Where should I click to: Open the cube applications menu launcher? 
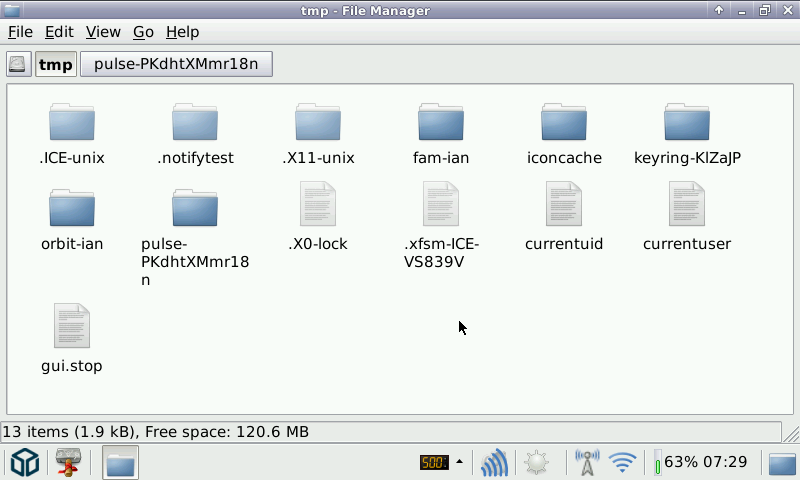(25, 463)
